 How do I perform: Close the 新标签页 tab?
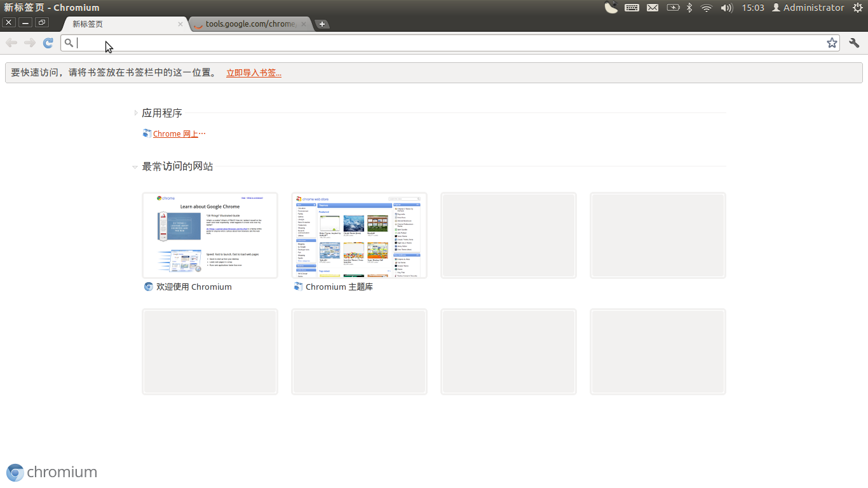click(x=180, y=24)
